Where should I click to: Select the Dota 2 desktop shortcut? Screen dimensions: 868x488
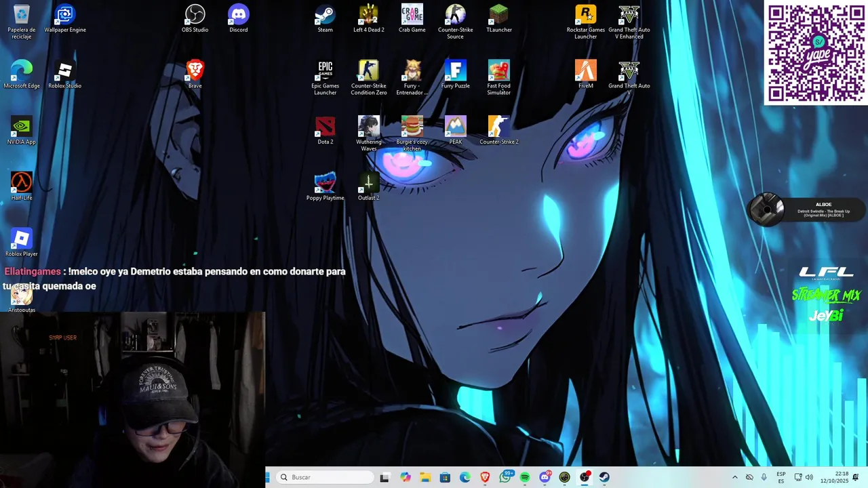325,131
